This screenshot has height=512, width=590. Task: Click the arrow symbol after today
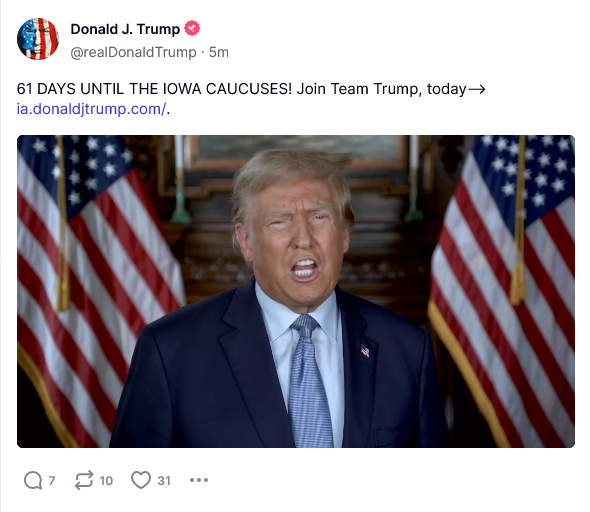point(476,90)
